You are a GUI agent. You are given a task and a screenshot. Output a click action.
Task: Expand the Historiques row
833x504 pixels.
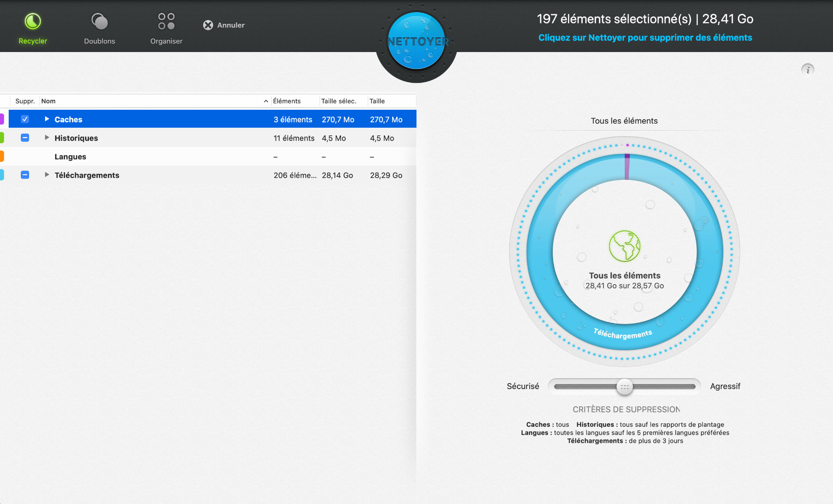click(47, 137)
